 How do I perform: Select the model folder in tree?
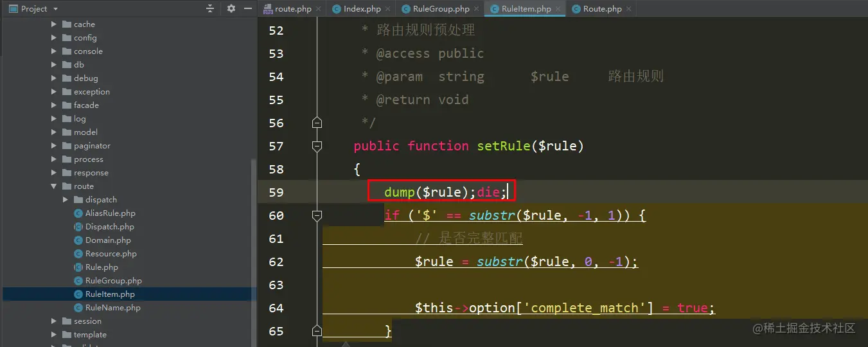(85, 132)
